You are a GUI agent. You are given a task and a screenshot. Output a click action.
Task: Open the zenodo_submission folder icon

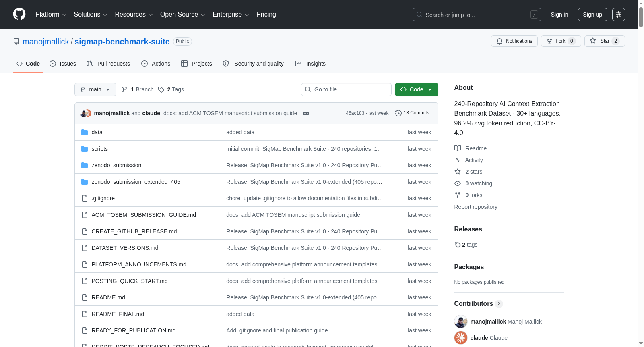[85, 165]
